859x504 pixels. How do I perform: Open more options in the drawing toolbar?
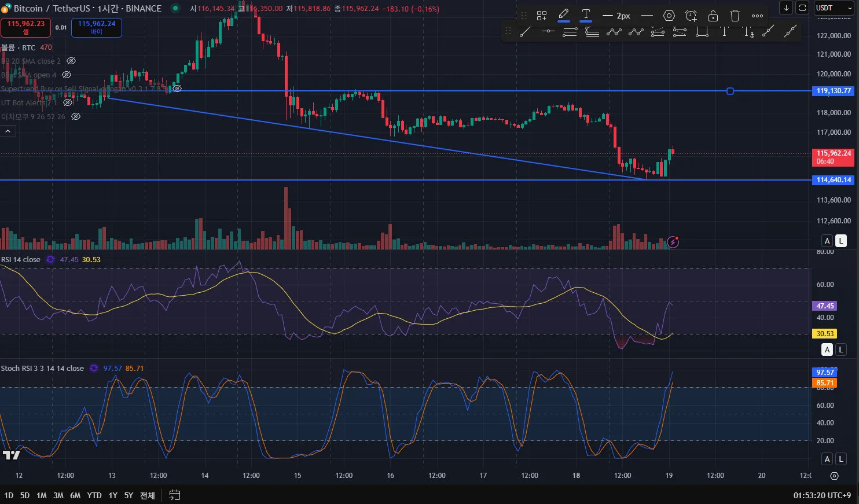(757, 16)
